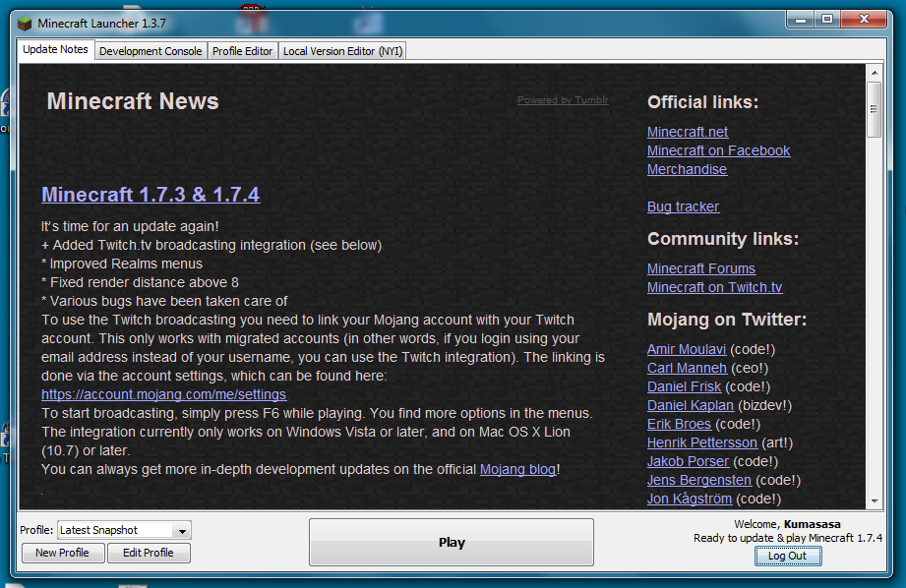
Task: Close the Minecraft Launcher window
Action: point(864,20)
